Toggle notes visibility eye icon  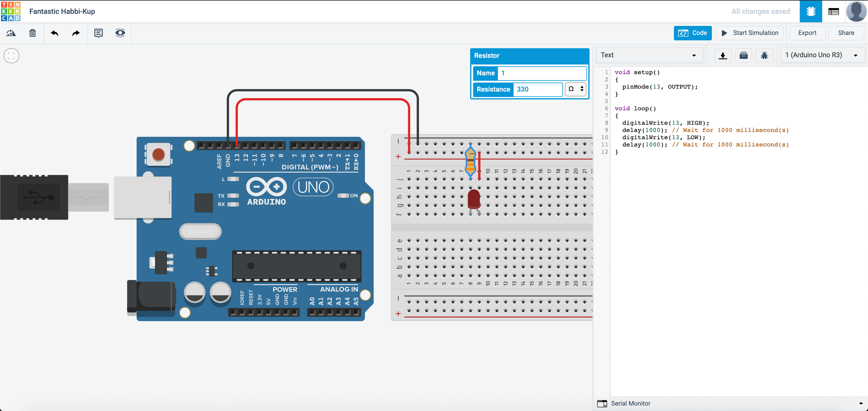(120, 33)
